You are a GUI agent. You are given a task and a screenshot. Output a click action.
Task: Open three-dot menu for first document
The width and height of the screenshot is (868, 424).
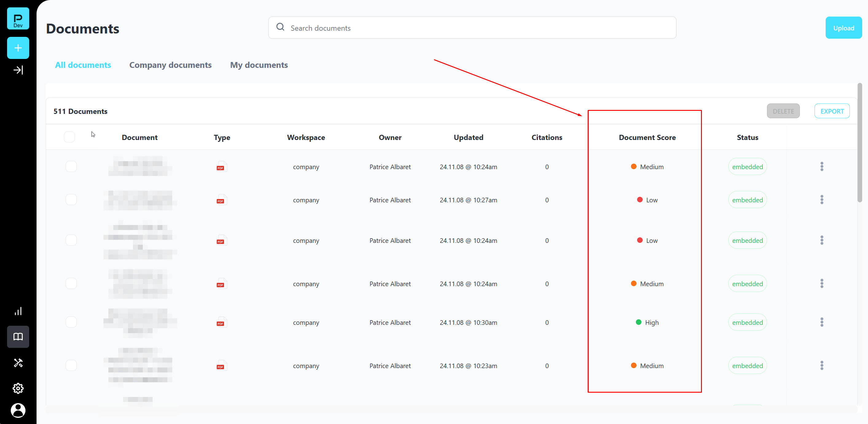[x=822, y=166]
